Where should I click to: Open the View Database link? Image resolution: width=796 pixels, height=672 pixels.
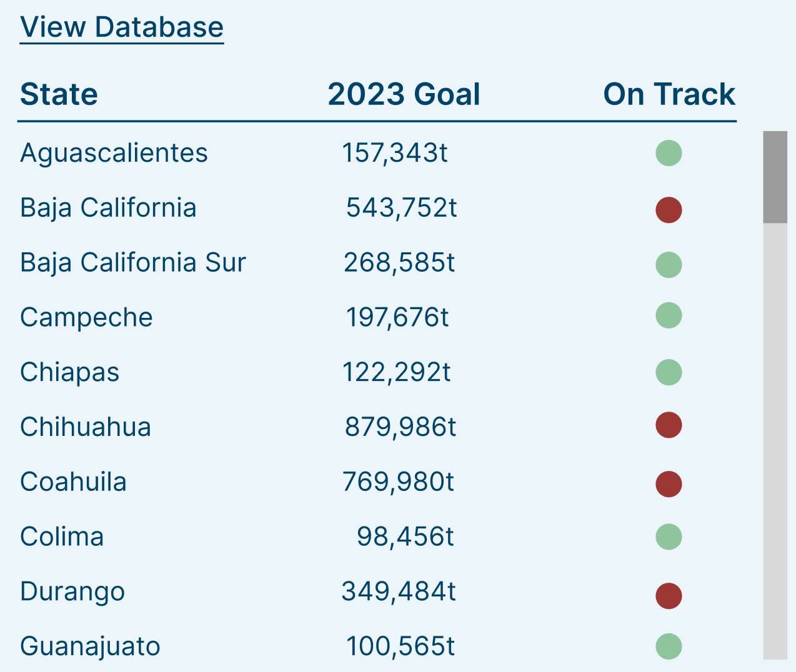[122, 27]
